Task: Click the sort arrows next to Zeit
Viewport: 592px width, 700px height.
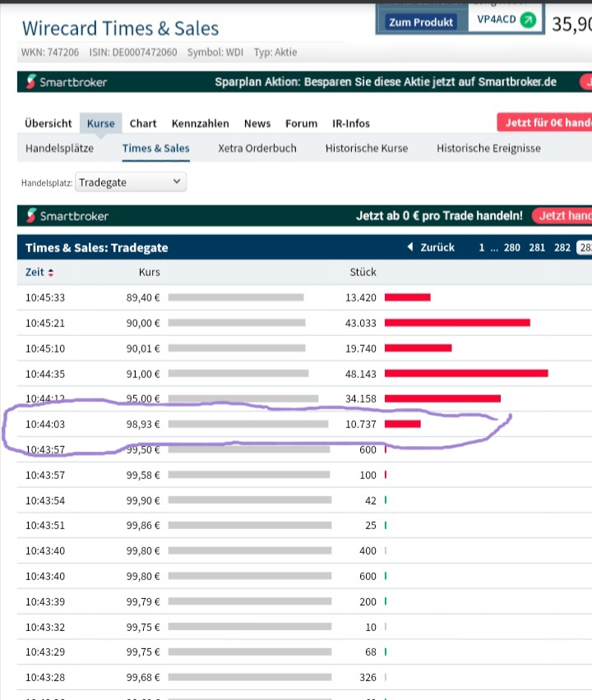Action: (x=51, y=273)
